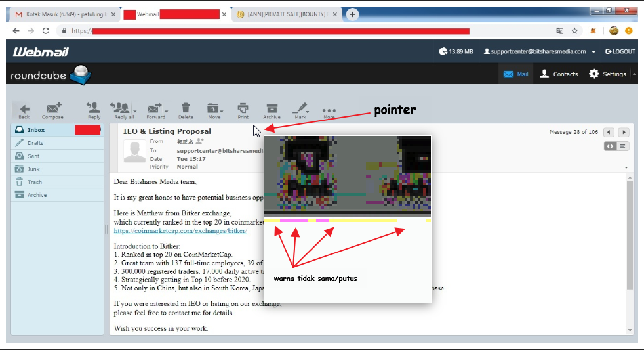Reload the page
Screen dimensions: 644x350
point(46,31)
